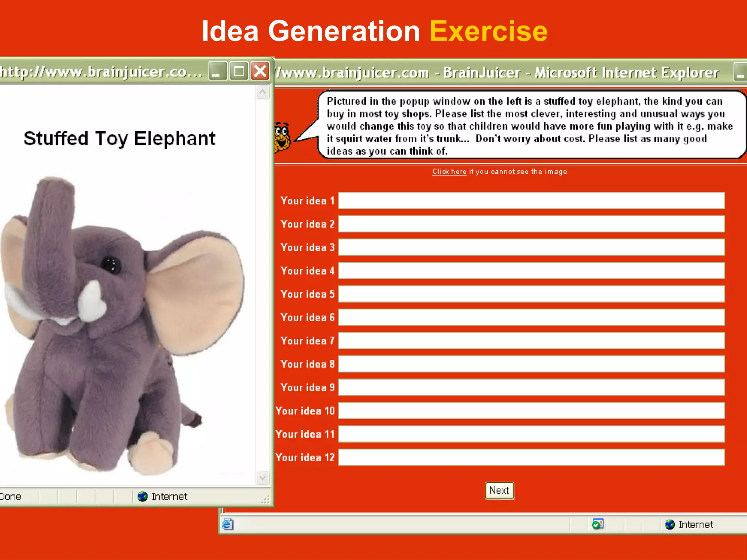The image size is (747, 560).
Task: Focus the 'Your idea 8' text field
Action: (531, 364)
